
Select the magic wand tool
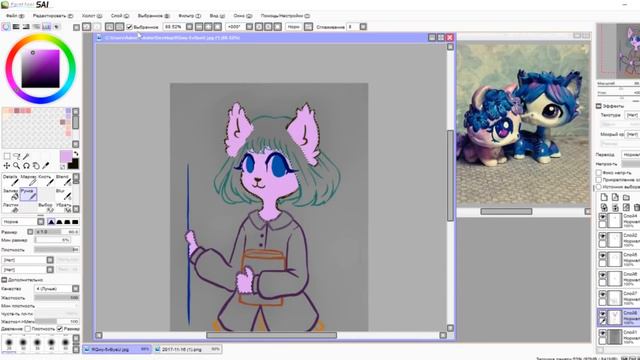click(26, 156)
